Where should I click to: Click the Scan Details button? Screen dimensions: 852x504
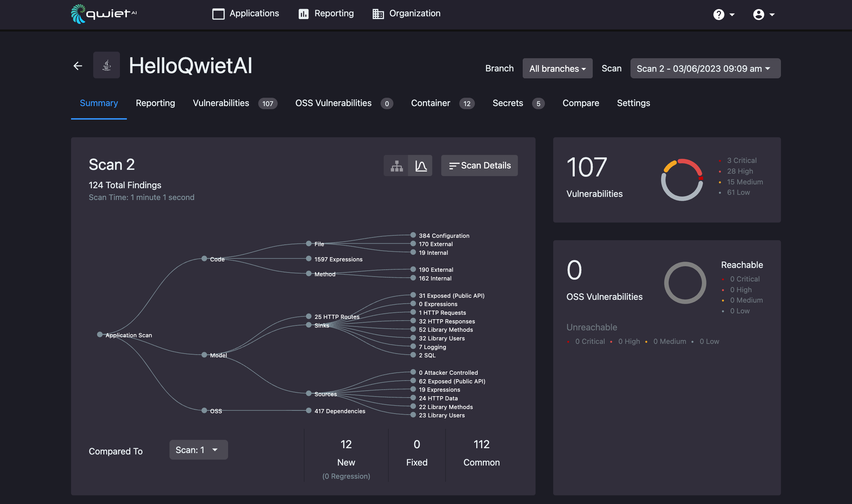[479, 166]
